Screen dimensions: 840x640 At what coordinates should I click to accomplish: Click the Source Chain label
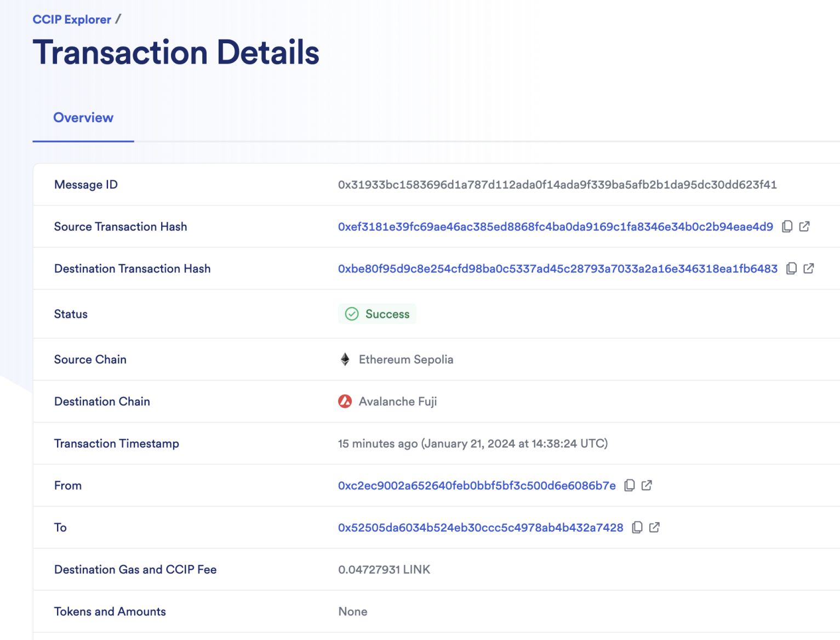[x=90, y=359]
